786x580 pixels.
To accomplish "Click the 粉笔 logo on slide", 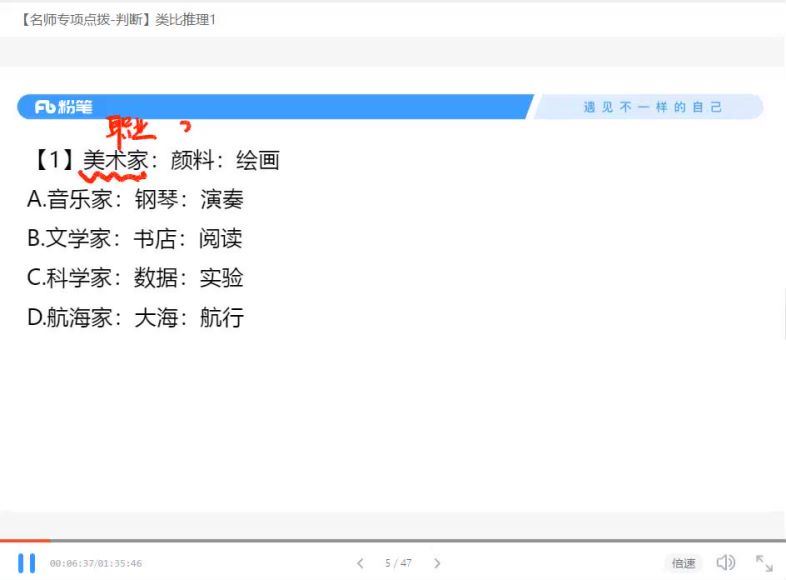I will [64, 107].
